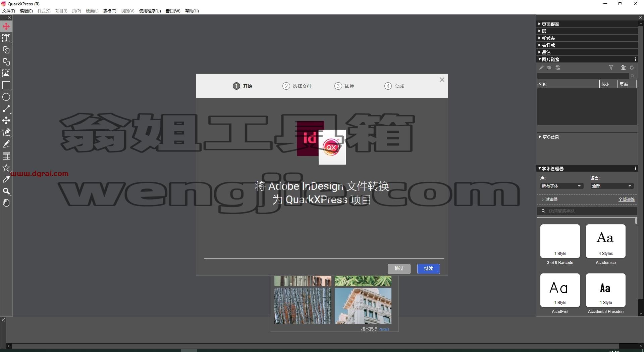This screenshot has height=352, width=644.
Task: Select the Pan hand tool
Action: (x=6, y=203)
